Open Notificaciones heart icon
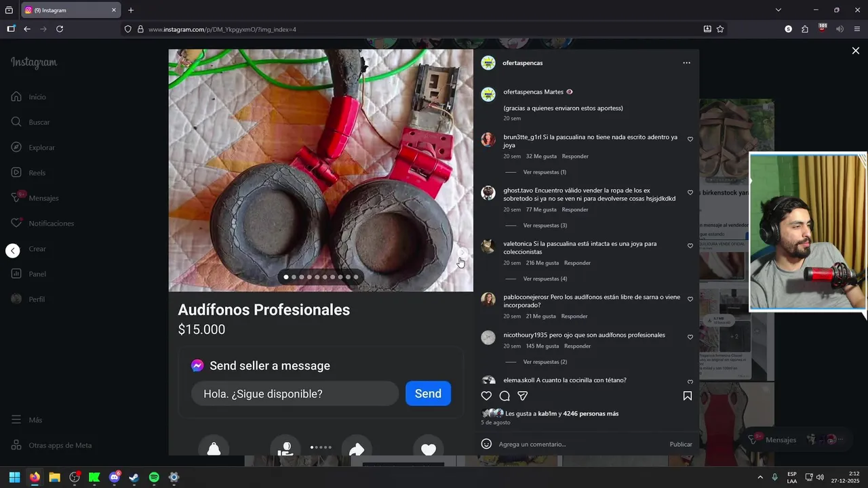Image resolution: width=868 pixels, height=488 pixels. (17, 223)
